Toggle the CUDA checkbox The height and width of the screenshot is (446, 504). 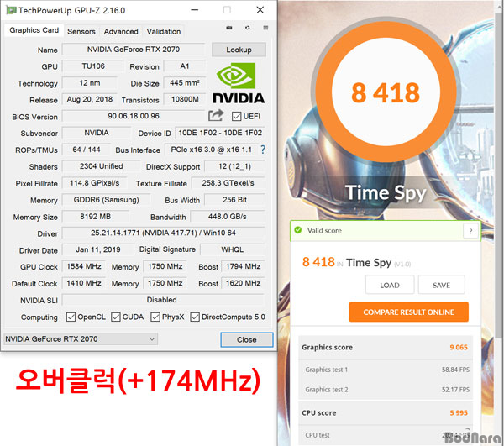(x=115, y=317)
